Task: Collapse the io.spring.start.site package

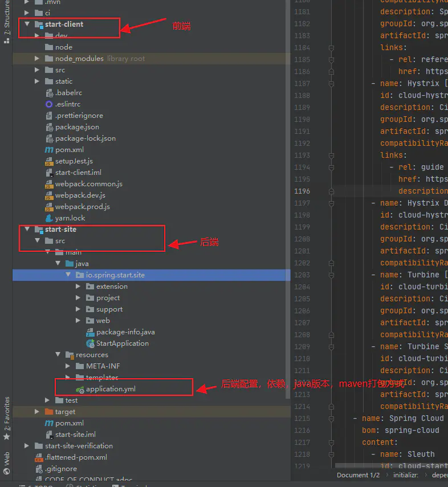Action: pos(68,275)
